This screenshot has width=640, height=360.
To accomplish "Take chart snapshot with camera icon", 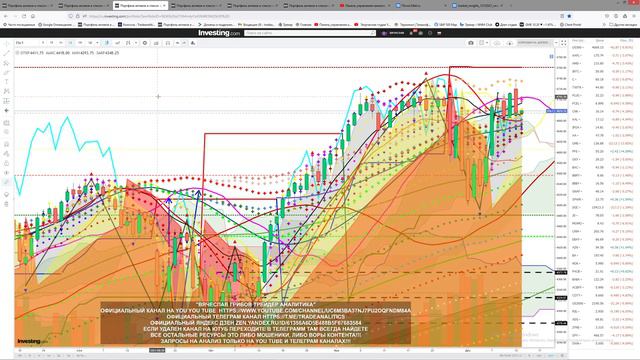I will pyautogui.click(x=471, y=43).
